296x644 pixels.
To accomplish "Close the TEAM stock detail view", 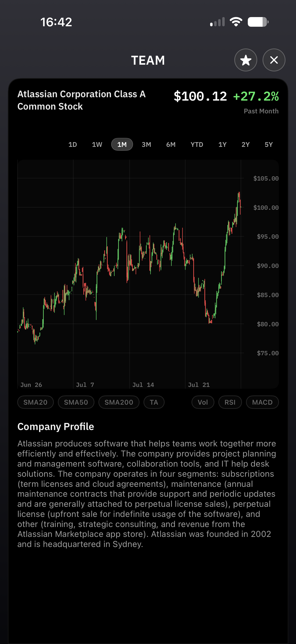I will tap(274, 60).
